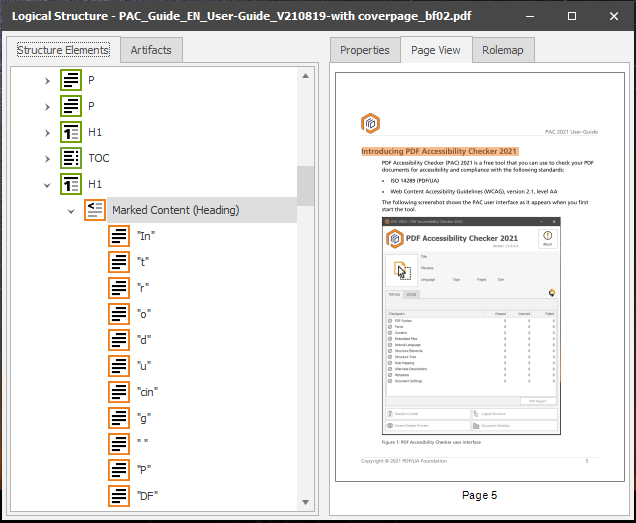
Task: Select the "In" text item
Action: 146,236
